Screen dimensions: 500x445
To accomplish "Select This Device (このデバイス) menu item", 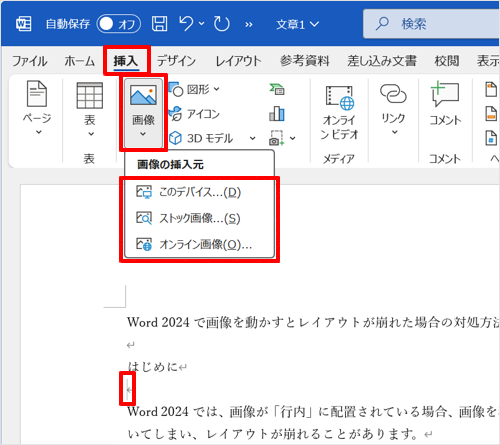I will tap(199, 192).
